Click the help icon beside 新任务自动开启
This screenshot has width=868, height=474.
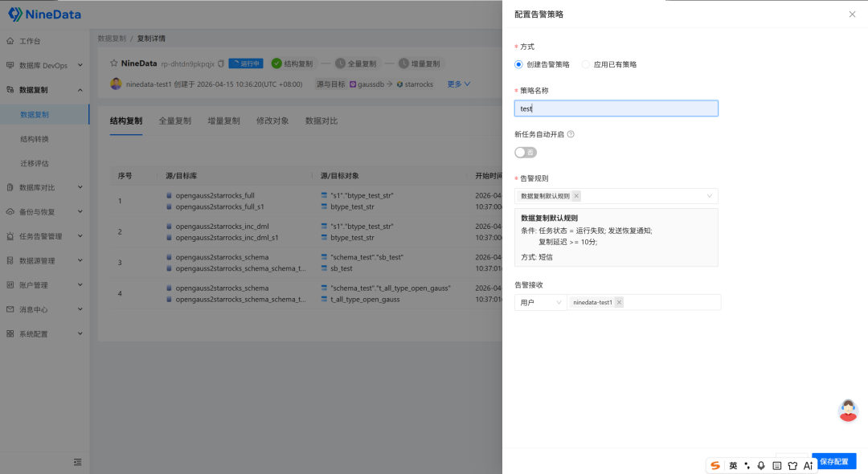pyautogui.click(x=571, y=134)
